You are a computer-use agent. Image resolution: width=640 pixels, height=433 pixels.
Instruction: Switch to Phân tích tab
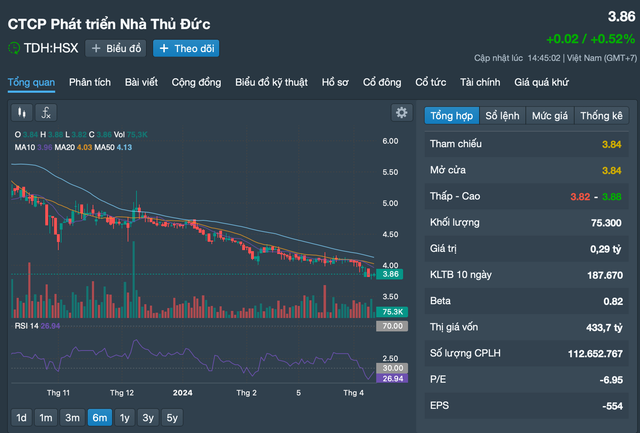[x=89, y=82]
